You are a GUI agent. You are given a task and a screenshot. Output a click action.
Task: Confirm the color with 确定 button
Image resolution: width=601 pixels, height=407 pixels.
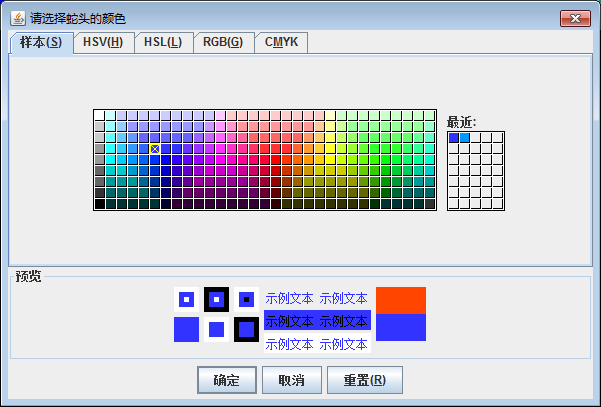(227, 380)
